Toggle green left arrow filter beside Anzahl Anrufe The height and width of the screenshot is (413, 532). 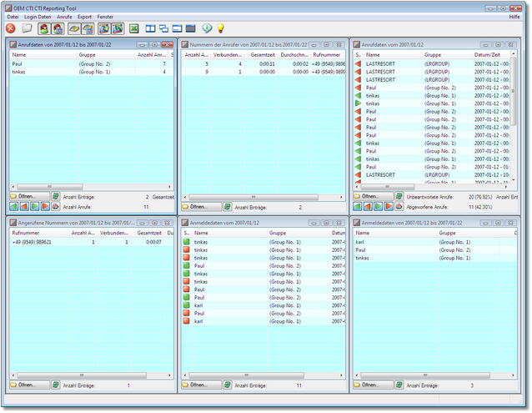13,206
